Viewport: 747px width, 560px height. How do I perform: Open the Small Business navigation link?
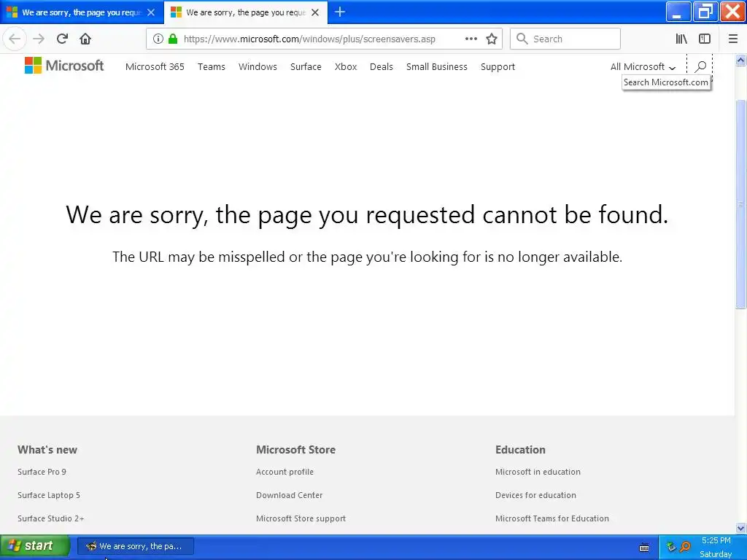click(437, 66)
